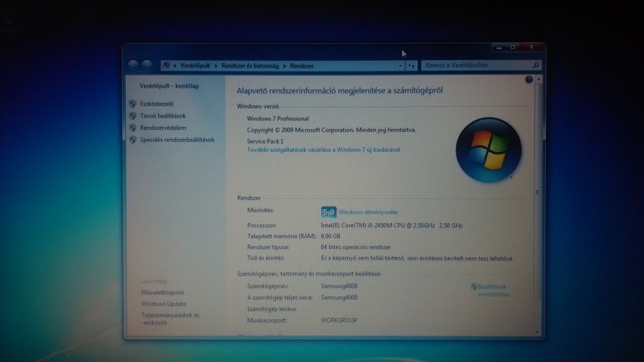Select Vezérlőpult breadcrumb segment
644x362 pixels.
tap(195, 66)
